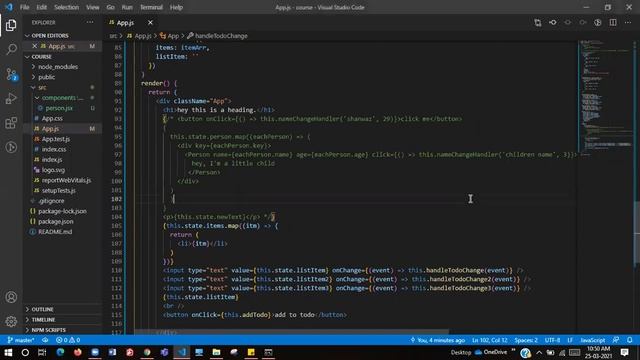Click Ln 102, Col 12 status entry
The height and width of the screenshot is (360, 640).
click(x=489, y=340)
